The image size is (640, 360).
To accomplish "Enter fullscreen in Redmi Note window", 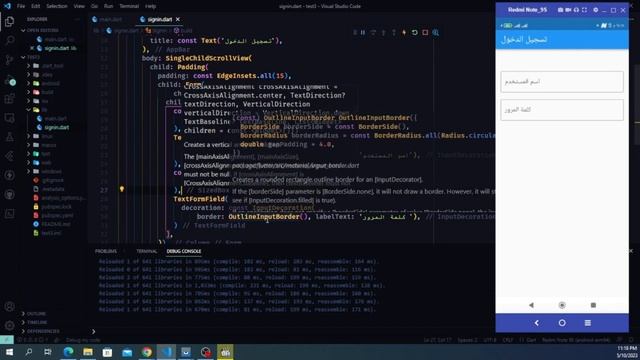I will point(584,10).
